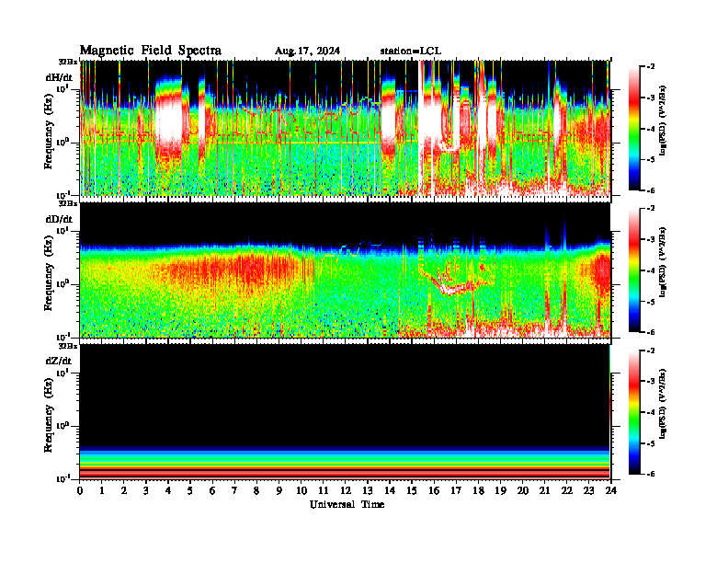Viewport: 728px width, 563px height.
Task: Click hour 10 on Universal Time axis
Action: click(x=301, y=491)
